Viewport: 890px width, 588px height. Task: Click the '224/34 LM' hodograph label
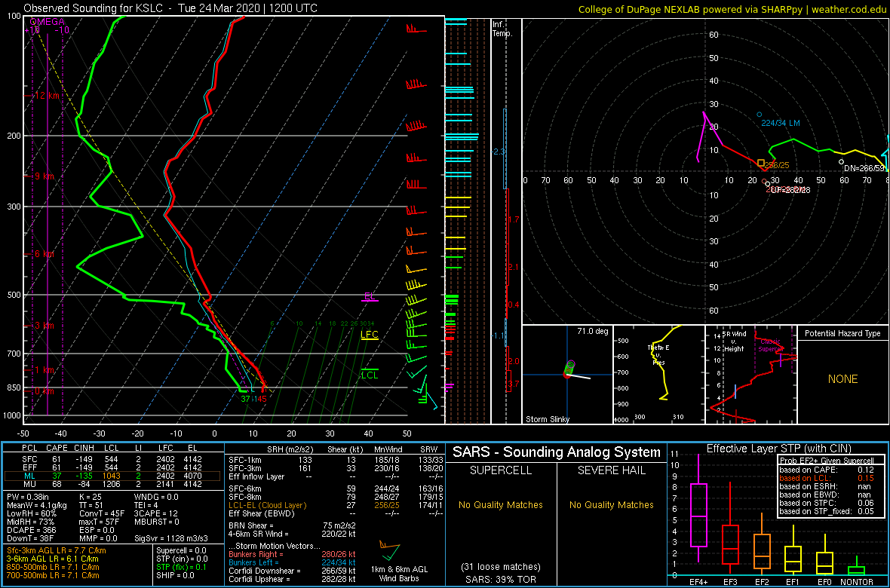[781, 123]
